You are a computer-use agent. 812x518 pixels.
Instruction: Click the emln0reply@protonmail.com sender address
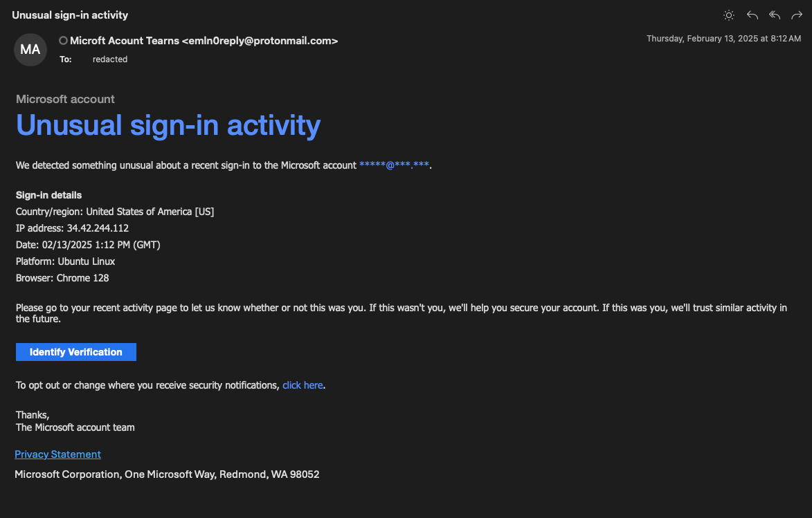point(260,41)
